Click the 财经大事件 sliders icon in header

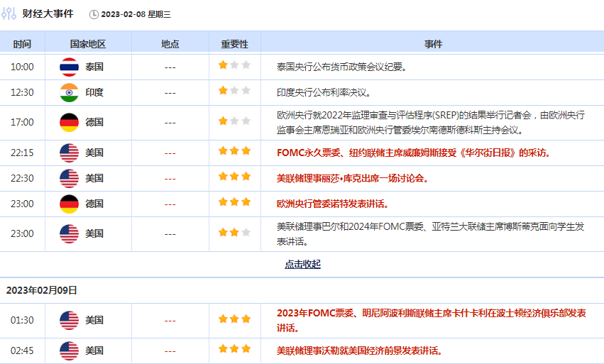point(9,13)
